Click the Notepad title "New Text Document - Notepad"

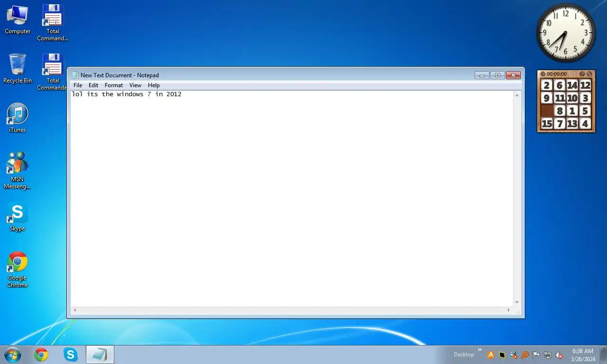pyautogui.click(x=120, y=75)
